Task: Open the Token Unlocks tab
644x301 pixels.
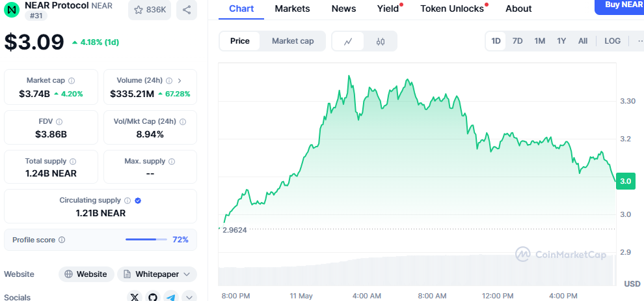Action: 452,8
